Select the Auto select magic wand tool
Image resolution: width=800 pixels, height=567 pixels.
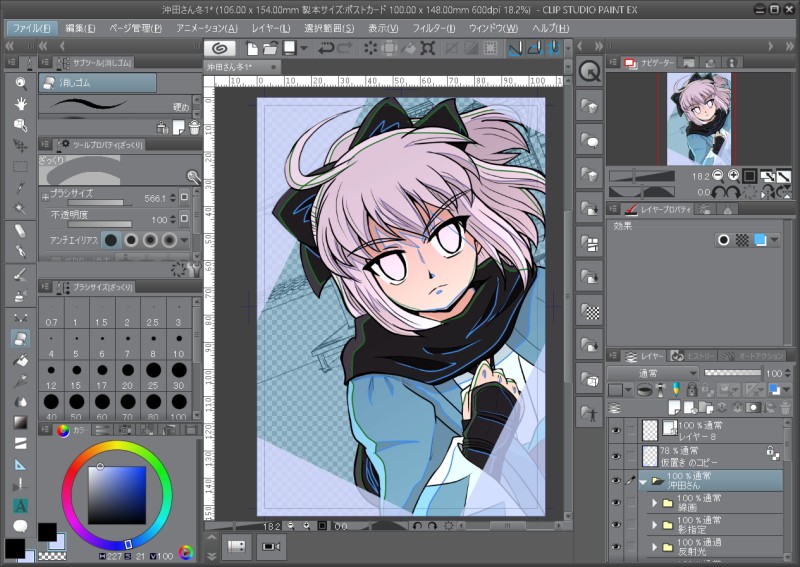[x=20, y=208]
